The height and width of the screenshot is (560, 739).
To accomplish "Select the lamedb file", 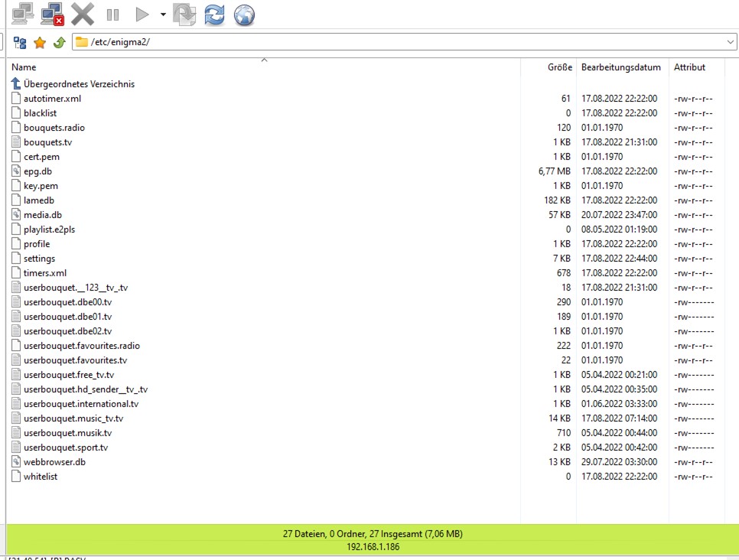I will 38,200.
